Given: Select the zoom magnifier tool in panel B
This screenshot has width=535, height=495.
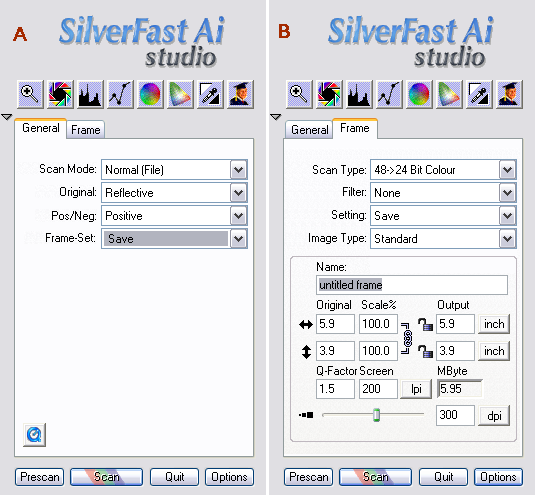Looking at the screenshot, I should [299, 94].
